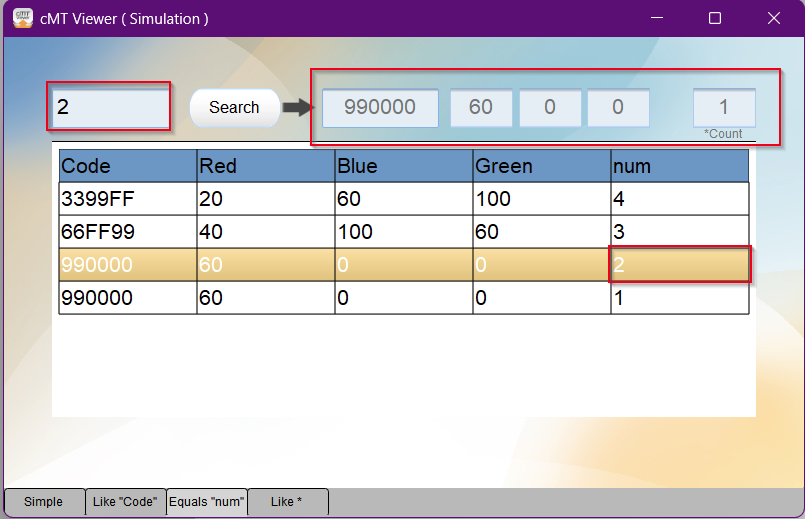Select the last row's num cell showing 1

click(x=679, y=298)
